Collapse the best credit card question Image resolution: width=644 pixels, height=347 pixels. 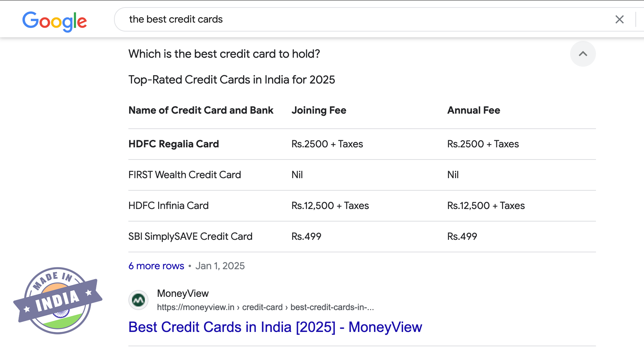(583, 54)
